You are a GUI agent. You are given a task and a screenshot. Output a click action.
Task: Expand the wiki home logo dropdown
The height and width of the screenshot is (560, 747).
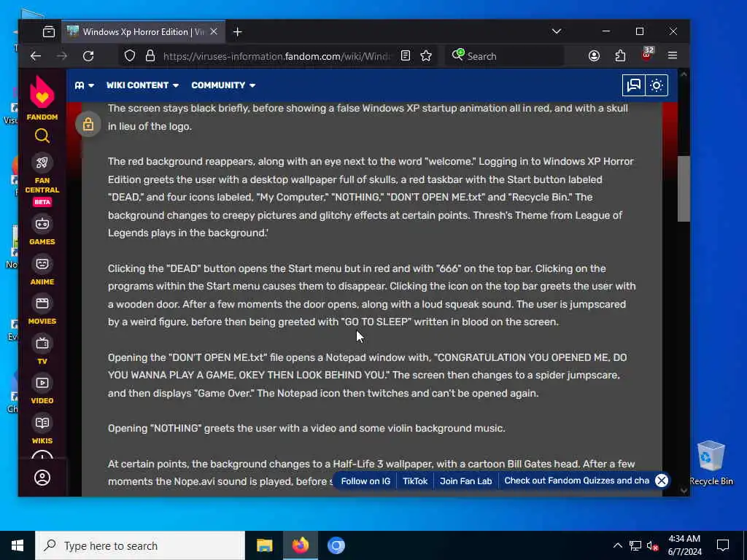[85, 85]
